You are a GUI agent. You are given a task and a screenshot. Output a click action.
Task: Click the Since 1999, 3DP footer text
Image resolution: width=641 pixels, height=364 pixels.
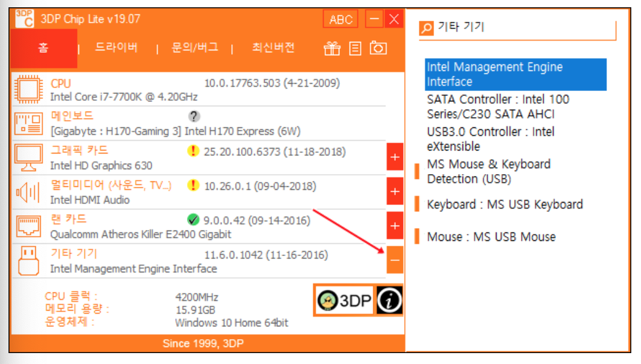coord(203,343)
